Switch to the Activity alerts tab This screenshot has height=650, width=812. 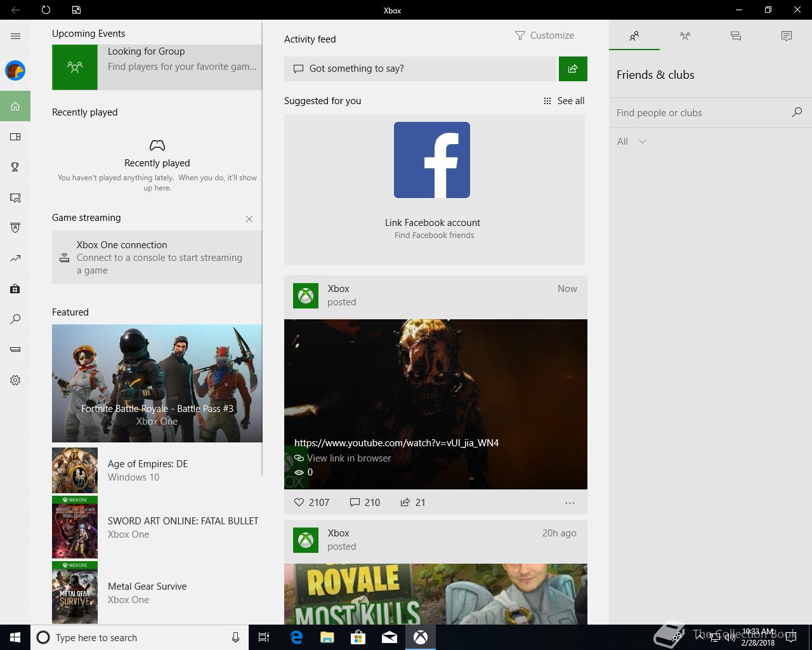[787, 36]
